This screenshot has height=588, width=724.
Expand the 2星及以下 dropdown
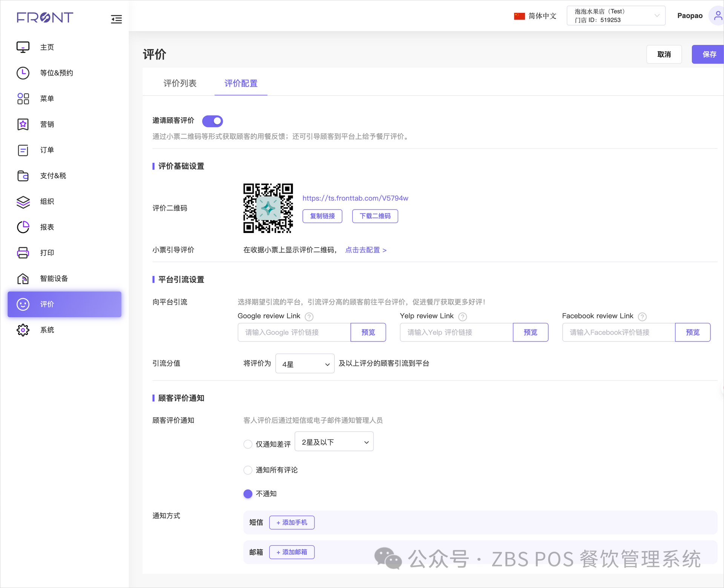(334, 442)
